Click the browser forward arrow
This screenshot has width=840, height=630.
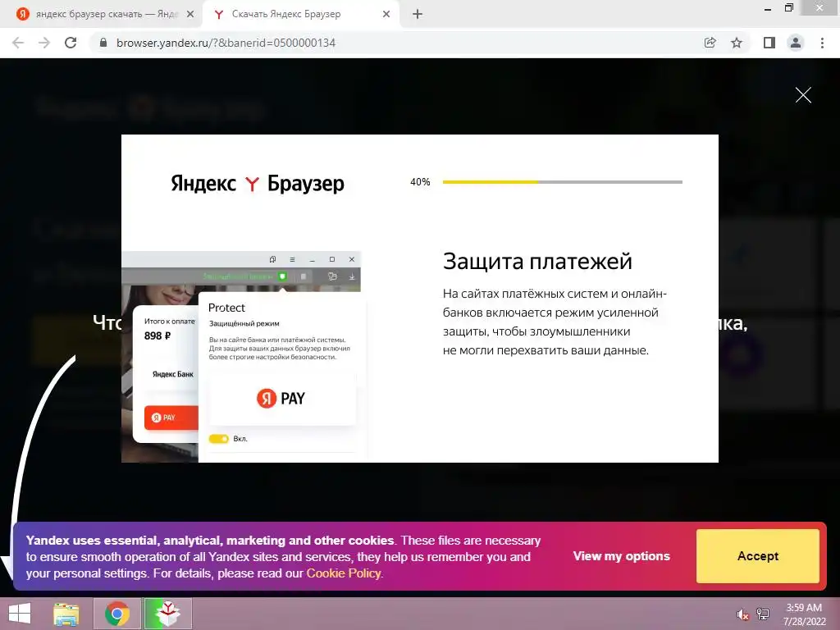44,43
